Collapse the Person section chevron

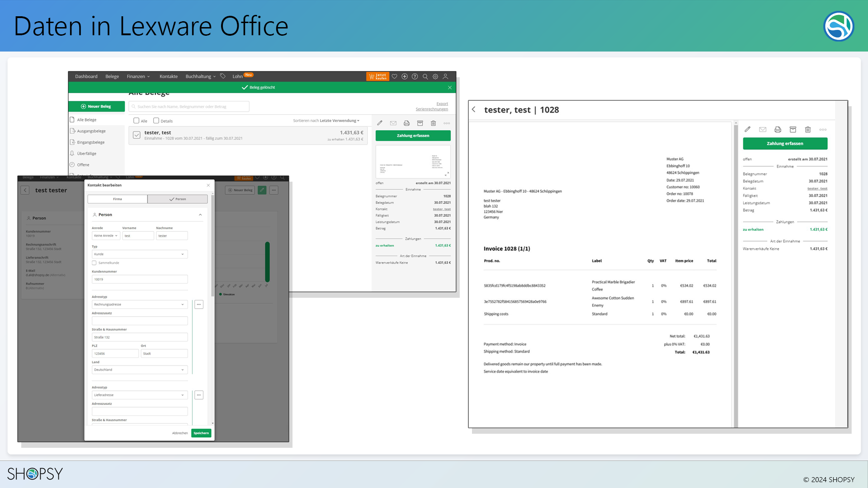(200, 215)
